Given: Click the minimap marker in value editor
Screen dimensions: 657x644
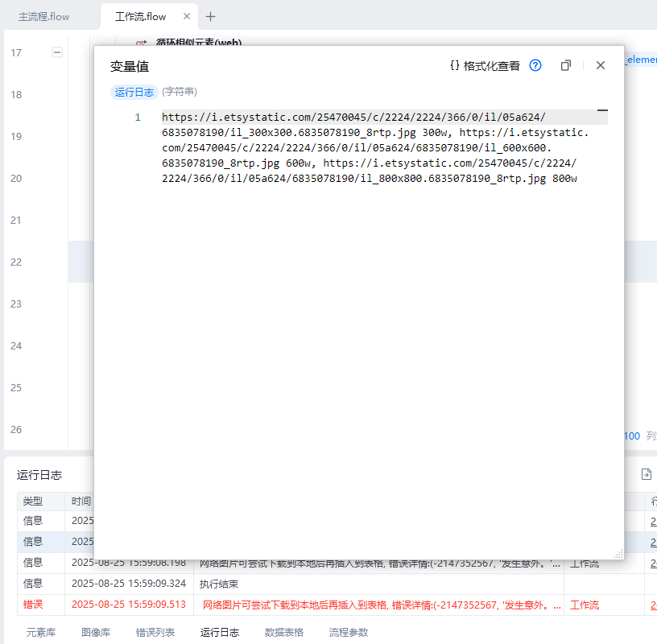Looking at the screenshot, I should pos(602,110).
